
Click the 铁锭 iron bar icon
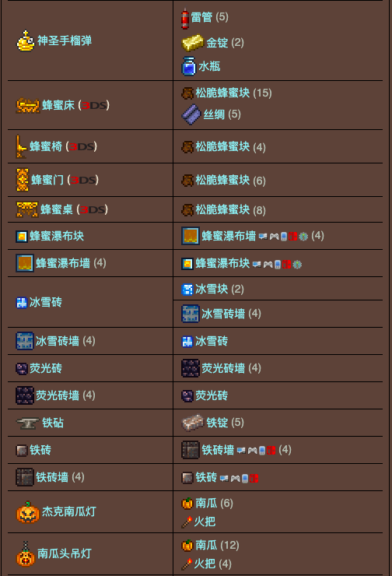click(193, 423)
